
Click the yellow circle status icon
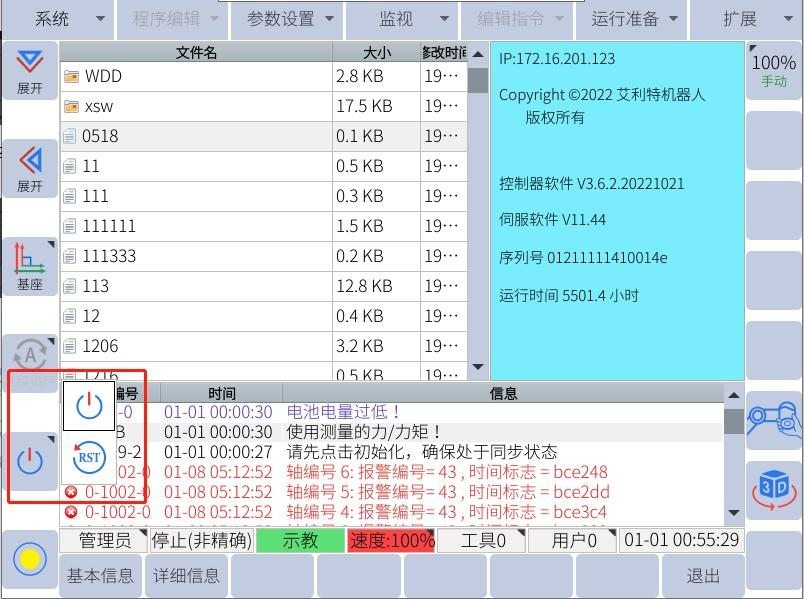click(30, 559)
